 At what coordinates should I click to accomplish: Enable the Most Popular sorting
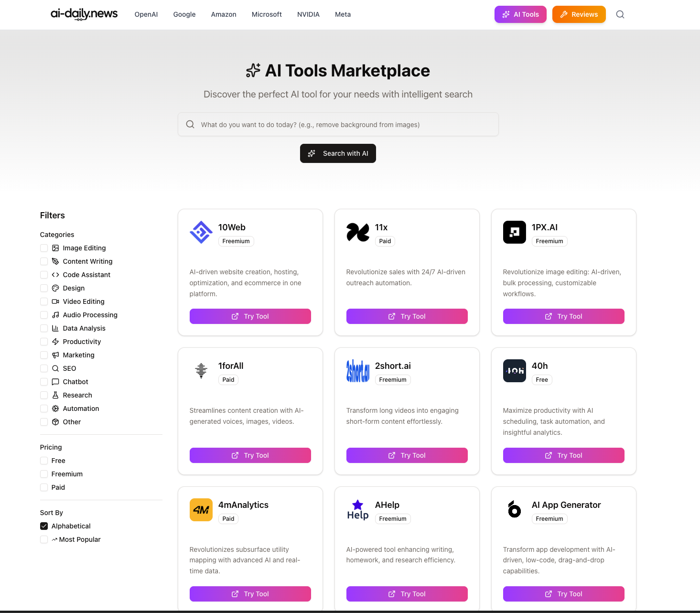click(x=43, y=539)
